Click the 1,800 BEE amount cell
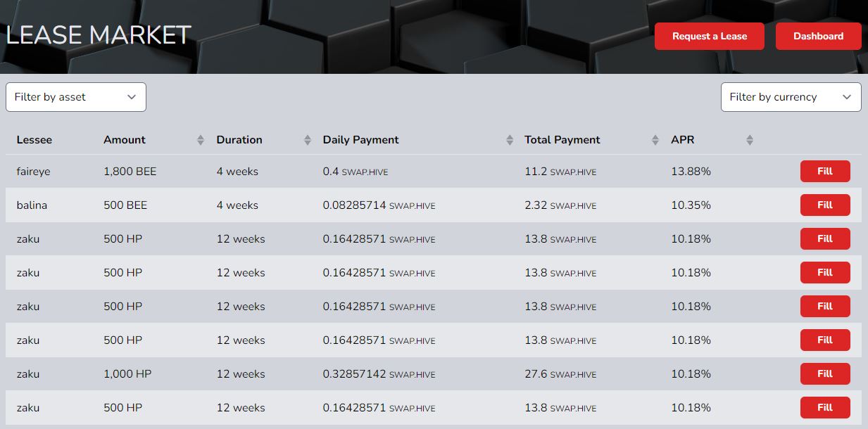This screenshot has height=429, width=868. click(x=130, y=171)
